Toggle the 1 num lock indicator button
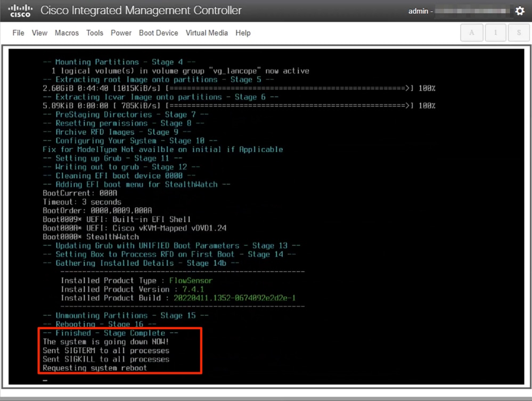532x401 pixels. (x=495, y=32)
